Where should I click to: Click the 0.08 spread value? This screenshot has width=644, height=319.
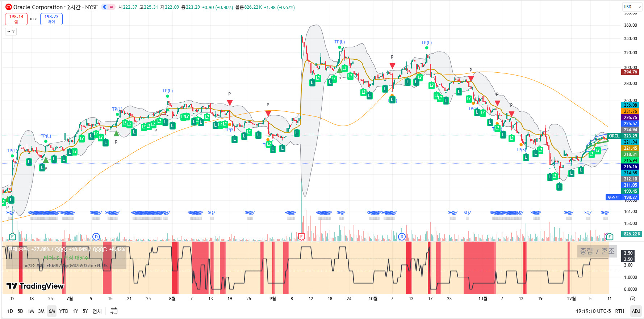34,19
